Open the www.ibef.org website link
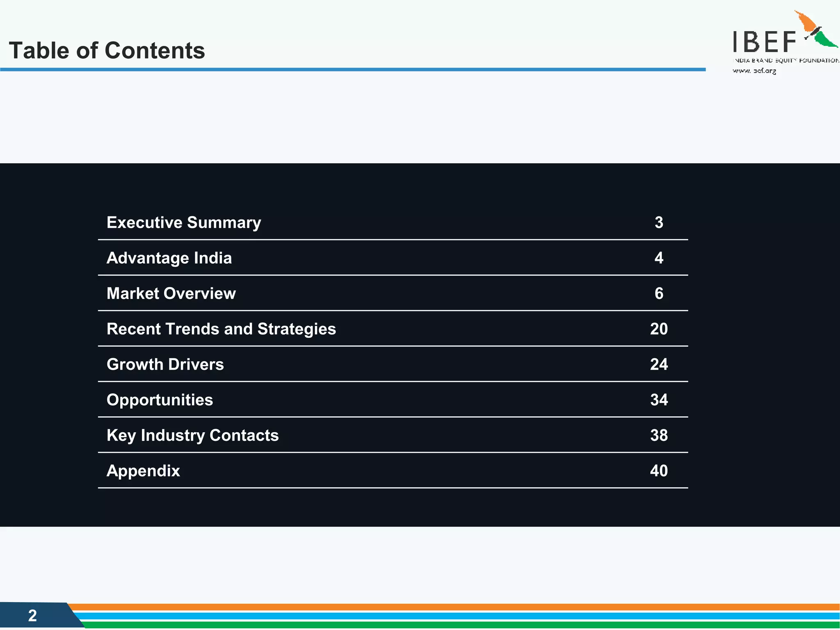840x630 pixels. tap(754, 71)
